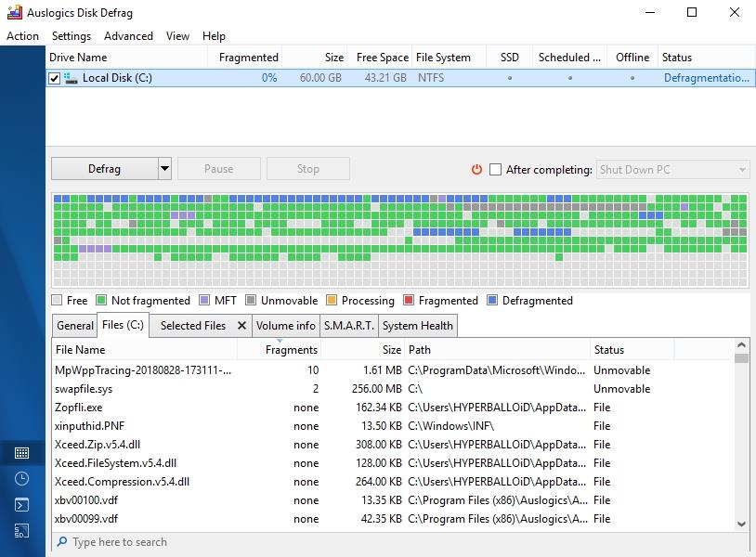Image resolution: width=756 pixels, height=557 pixels.
Task: Select the MpWppTracing-20180828-173111 file row
Action: click(393, 370)
